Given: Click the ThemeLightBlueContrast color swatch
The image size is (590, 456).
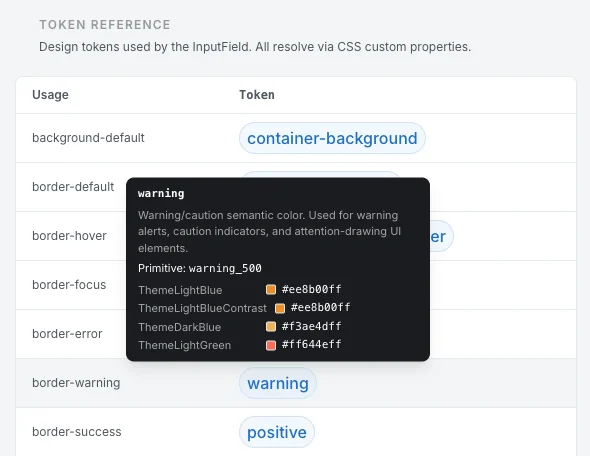Looking at the screenshot, I should (280, 308).
